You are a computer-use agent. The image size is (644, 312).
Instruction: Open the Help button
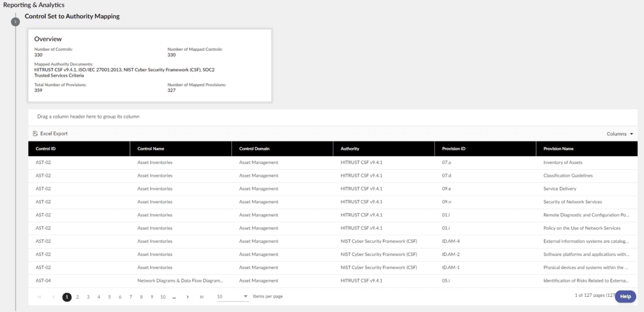click(x=625, y=296)
